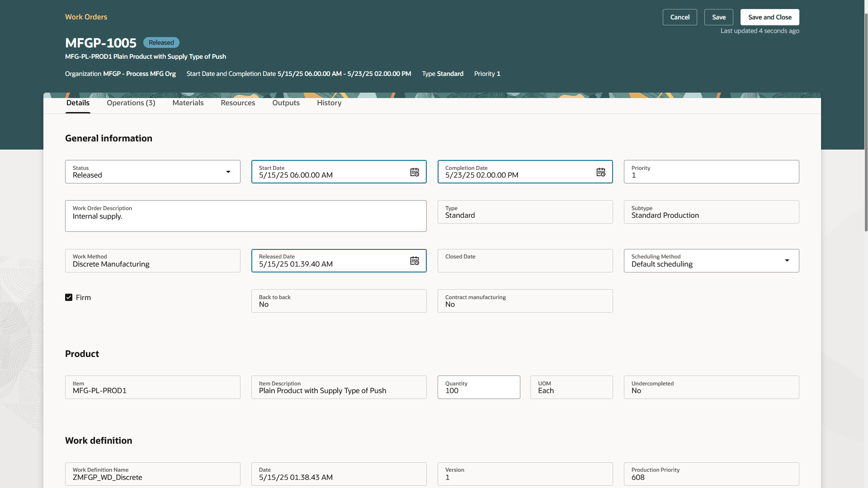Click into the Work Order Description field
The height and width of the screenshot is (488, 868).
(245, 217)
